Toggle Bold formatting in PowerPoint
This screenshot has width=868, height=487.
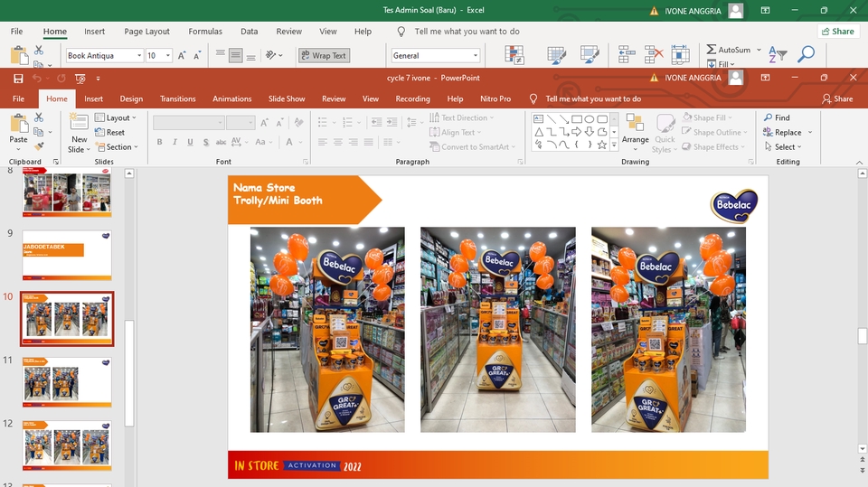[159, 142]
